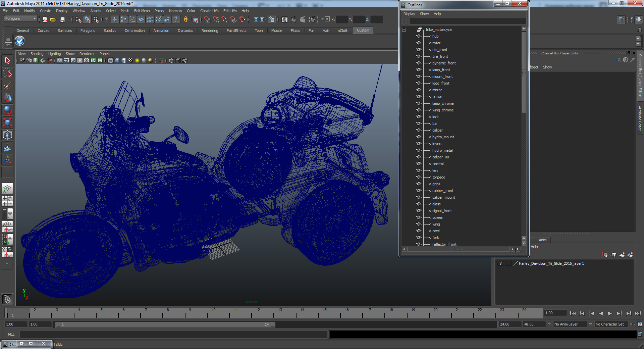Move selected layer up icon

click(x=605, y=255)
